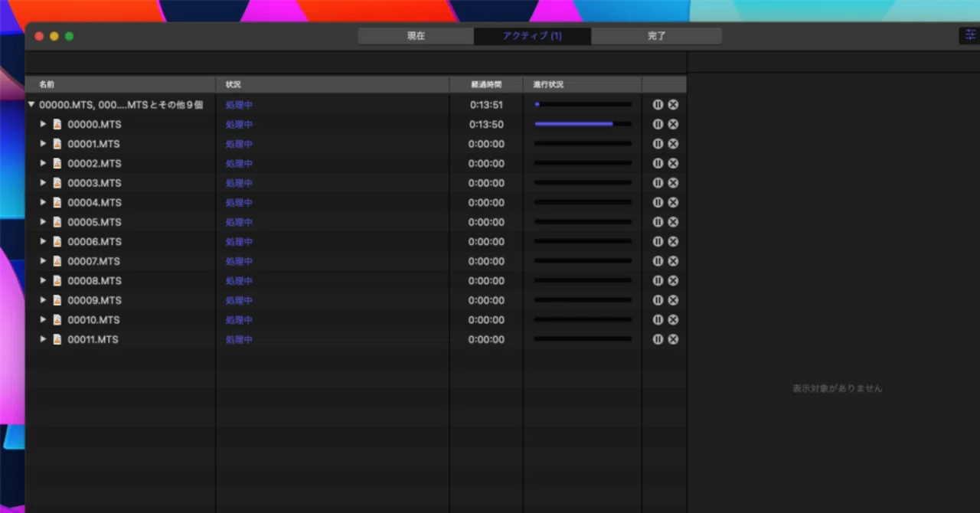Screen dimensions: 980x513
Task: Cancel the 00003.MTS job
Action: coord(673,183)
